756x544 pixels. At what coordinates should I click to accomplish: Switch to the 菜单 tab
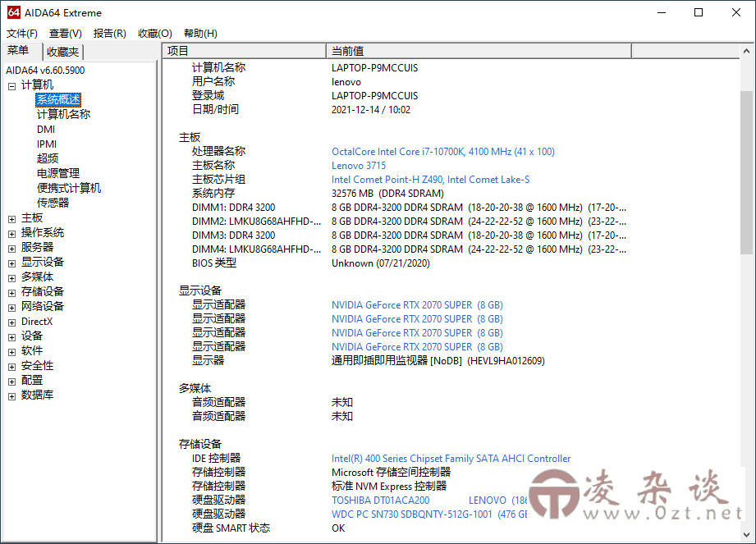[x=18, y=51]
